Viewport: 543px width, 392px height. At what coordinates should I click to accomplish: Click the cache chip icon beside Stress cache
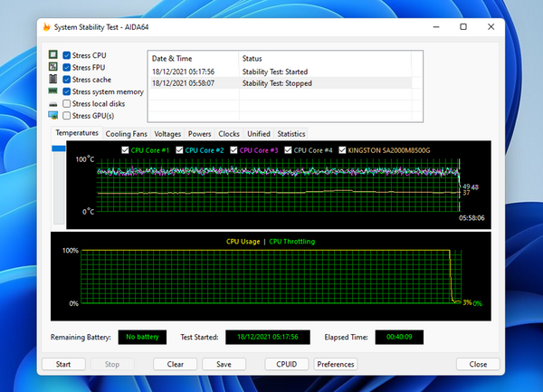[53, 80]
